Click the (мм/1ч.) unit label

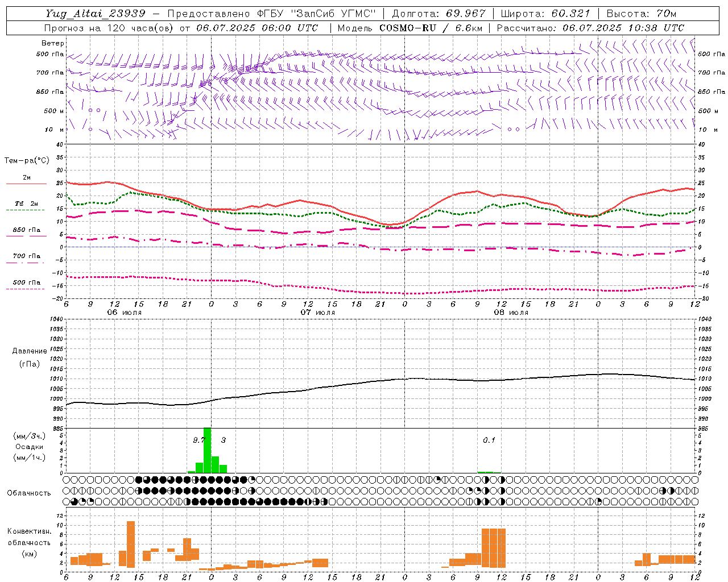click(29, 458)
